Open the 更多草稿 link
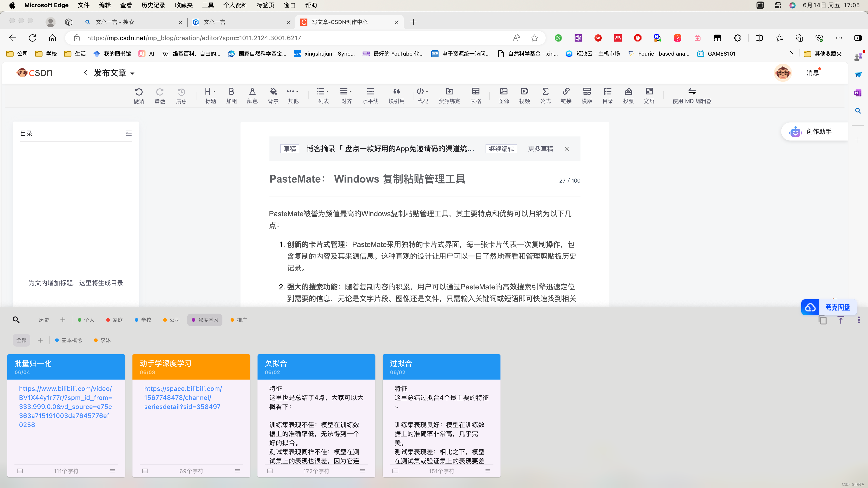The height and width of the screenshot is (488, 868). pos(540,148)
